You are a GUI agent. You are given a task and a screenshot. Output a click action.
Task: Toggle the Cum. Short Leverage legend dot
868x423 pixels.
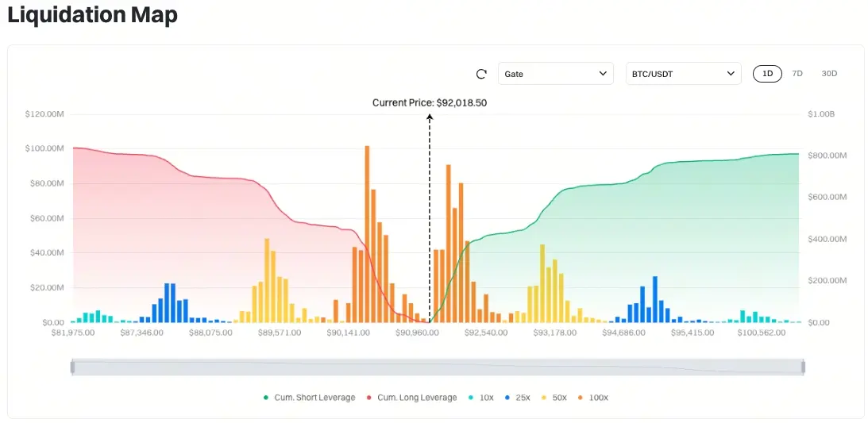[x=266, y=398]
